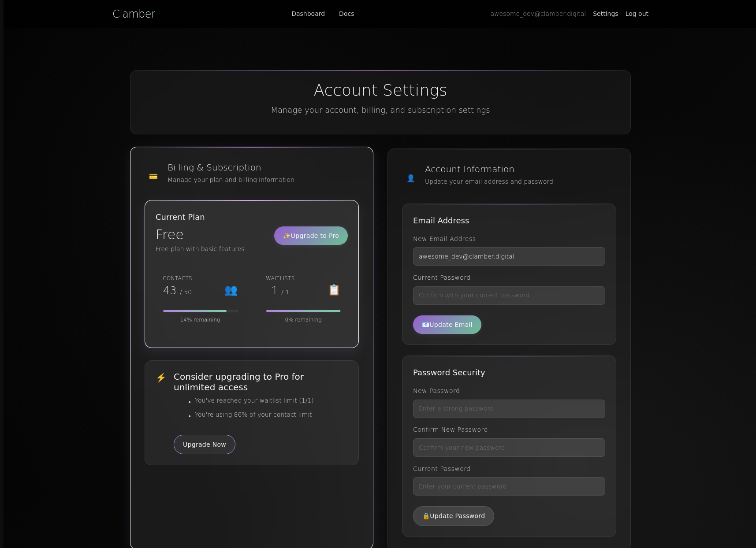Image resolution: width=756 pixels, height=548 pixels.
Task: Click the contacts people icon
Action: (x=231, y=290)
